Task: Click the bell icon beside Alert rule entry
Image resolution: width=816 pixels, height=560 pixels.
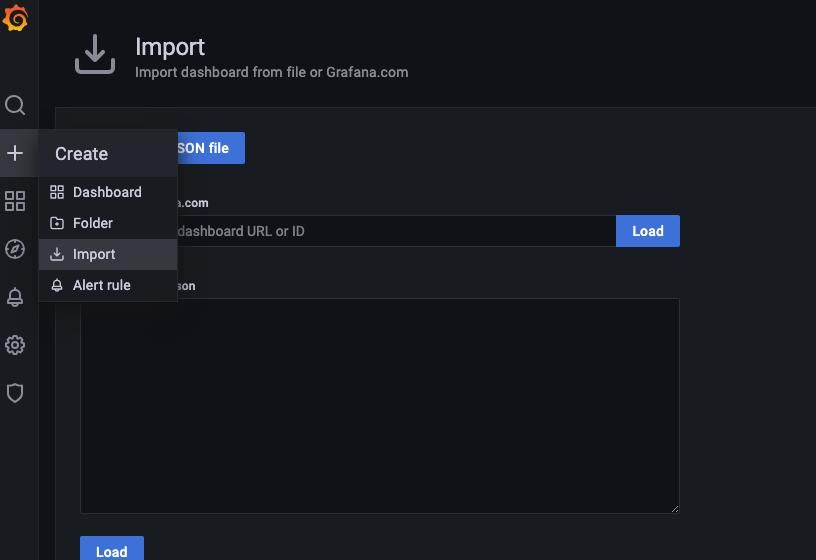Action: tap(57, 285)
